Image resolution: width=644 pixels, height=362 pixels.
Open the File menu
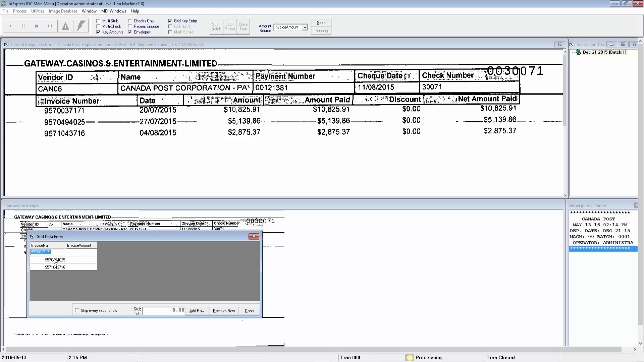pyautogui.click(x=5, y=11)
